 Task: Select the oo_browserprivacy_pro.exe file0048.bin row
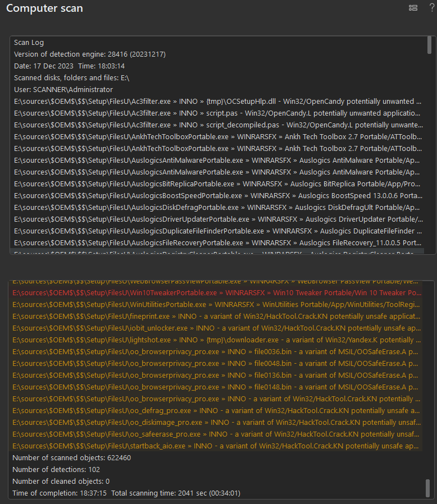(215, 364)
